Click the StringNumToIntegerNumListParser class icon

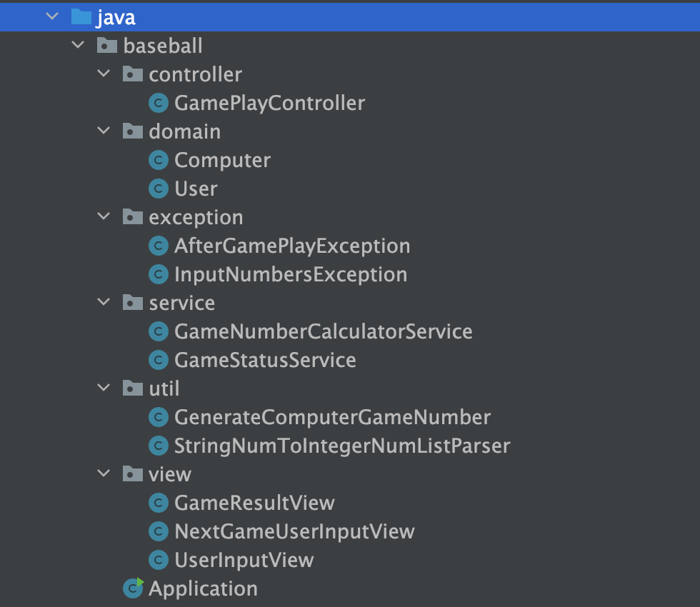click(159, 446)
